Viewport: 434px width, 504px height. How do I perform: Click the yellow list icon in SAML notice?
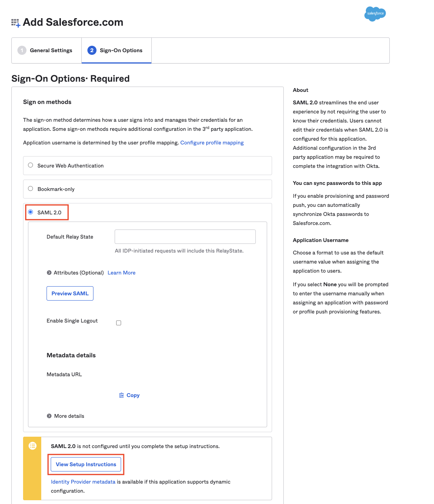point(33,446)
